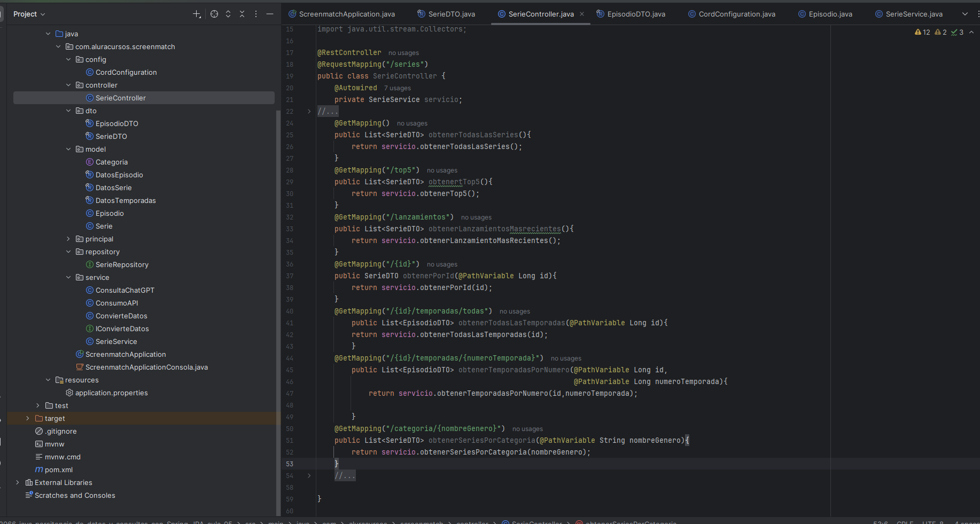980x524 pixels.
Task: Select ConvierteDatos class in tree
Action: point(121,316)
